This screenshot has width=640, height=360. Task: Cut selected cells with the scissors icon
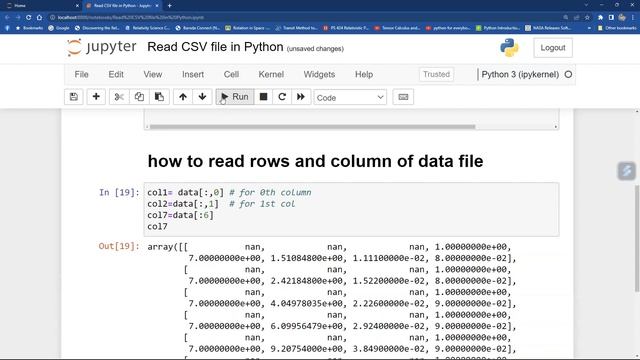click(x=119, y=97)
